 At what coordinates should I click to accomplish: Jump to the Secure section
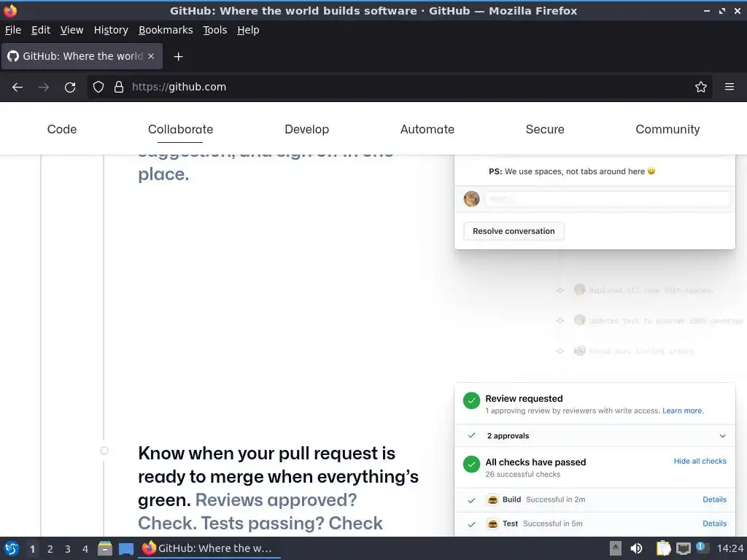tap(545, 129)
